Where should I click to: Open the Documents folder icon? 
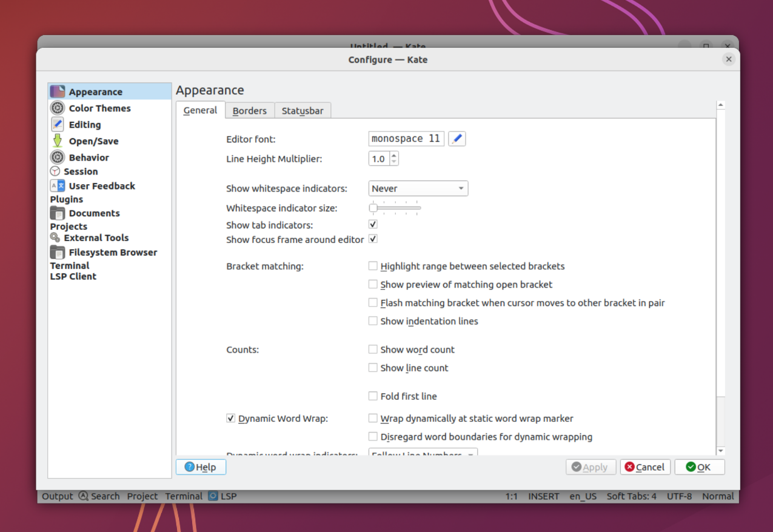point(58,213)
